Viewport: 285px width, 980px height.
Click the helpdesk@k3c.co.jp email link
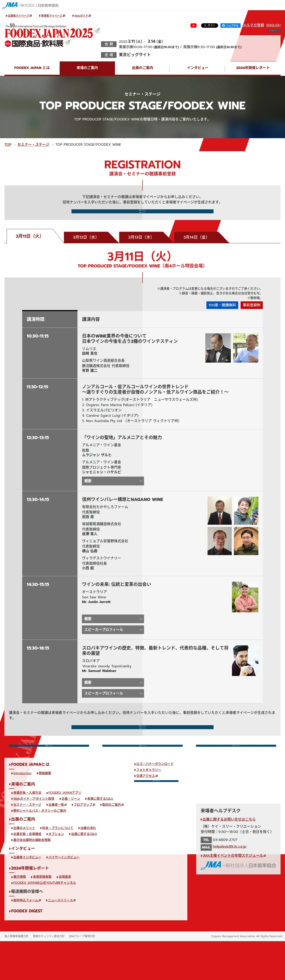click(229, 846)
